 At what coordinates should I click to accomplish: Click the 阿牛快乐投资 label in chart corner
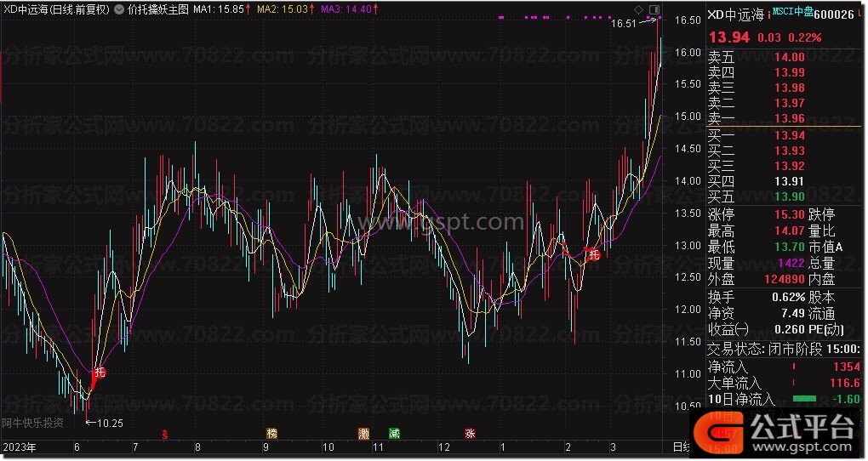pos(32,424)
